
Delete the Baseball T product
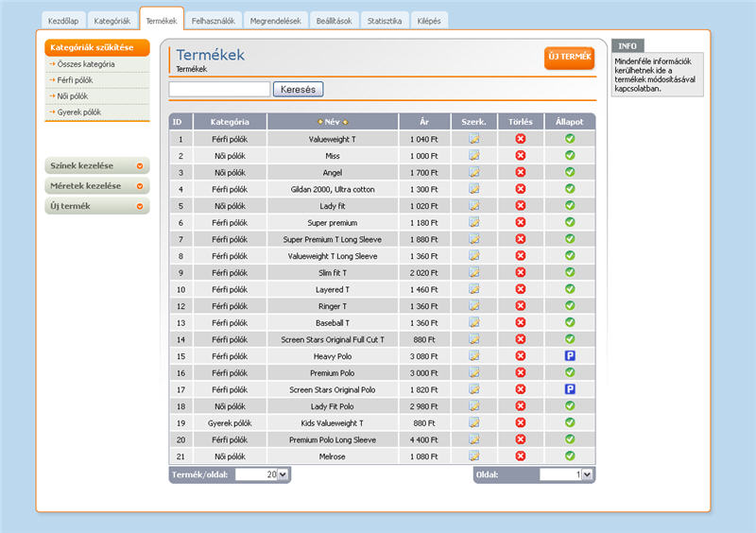pyautogui.click(x=520, y=322)
